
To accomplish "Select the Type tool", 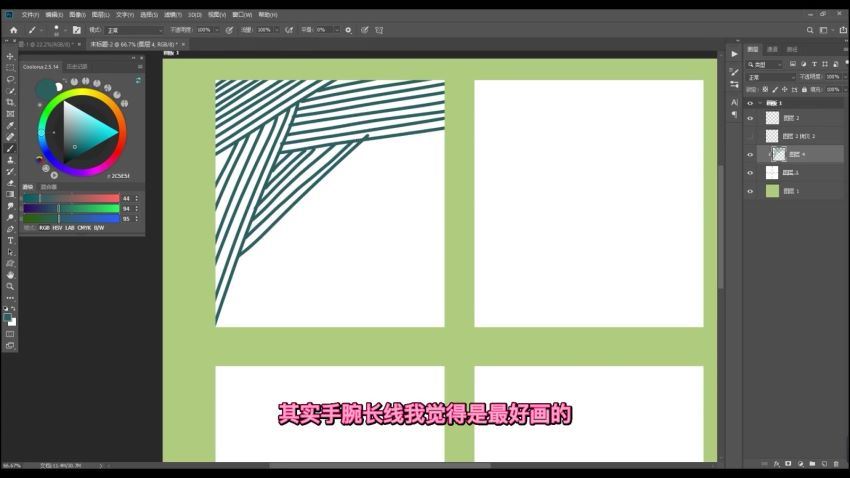I will click(10, 240).
